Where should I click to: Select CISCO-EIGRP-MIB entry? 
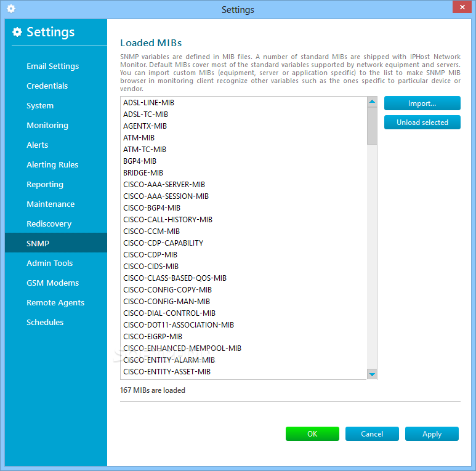243,336
